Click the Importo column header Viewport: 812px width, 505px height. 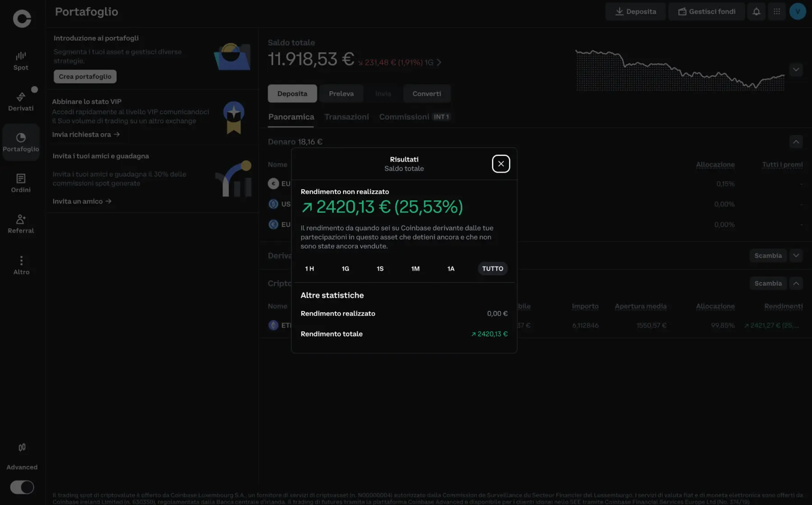(x=585, y=306)
